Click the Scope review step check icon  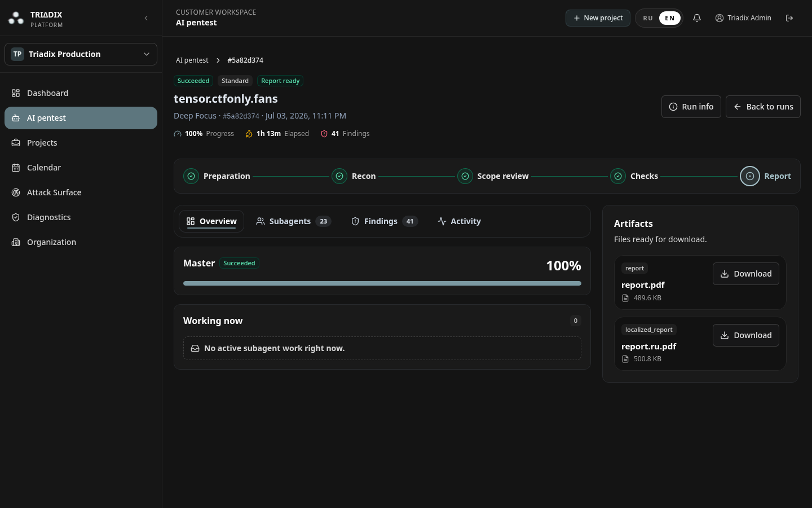(465, 176)
